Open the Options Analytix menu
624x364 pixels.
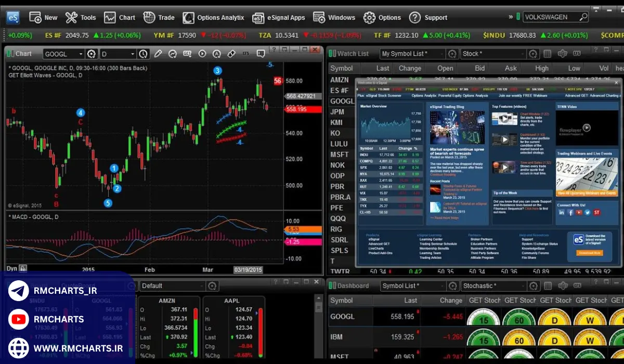coord(214,18)
